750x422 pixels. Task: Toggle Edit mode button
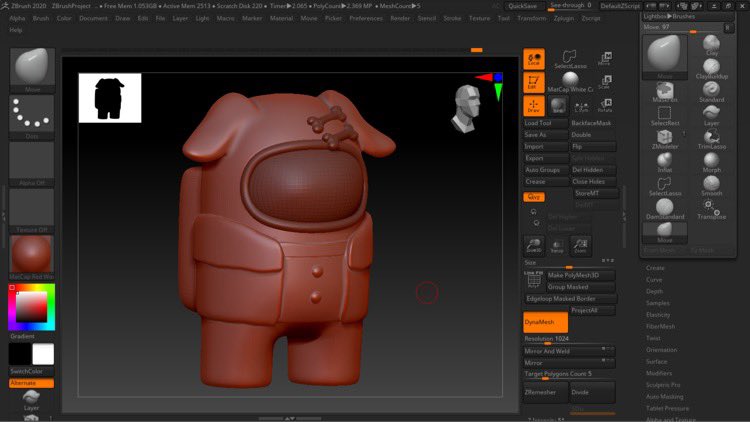point(534,82)
